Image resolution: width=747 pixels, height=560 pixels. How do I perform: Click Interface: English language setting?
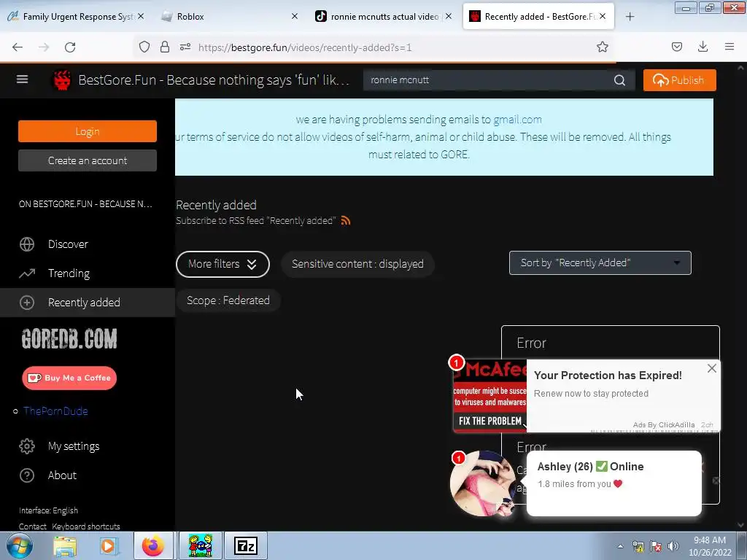coord(48,510)
